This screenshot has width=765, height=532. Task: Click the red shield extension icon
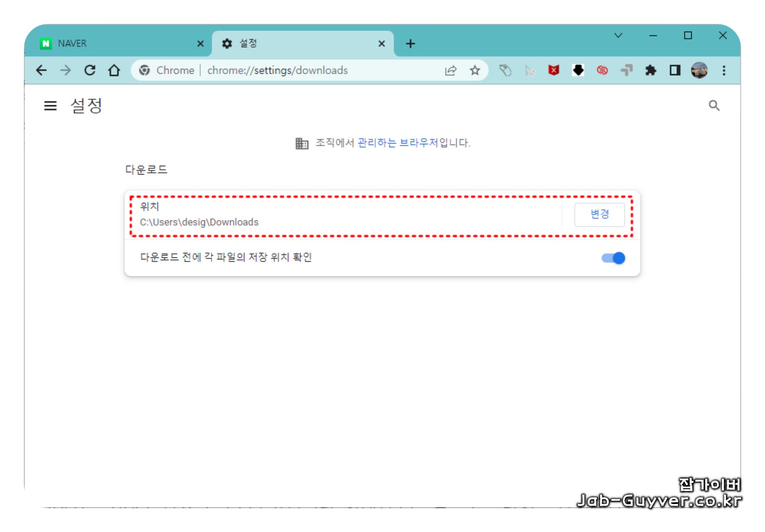(554, 71)
